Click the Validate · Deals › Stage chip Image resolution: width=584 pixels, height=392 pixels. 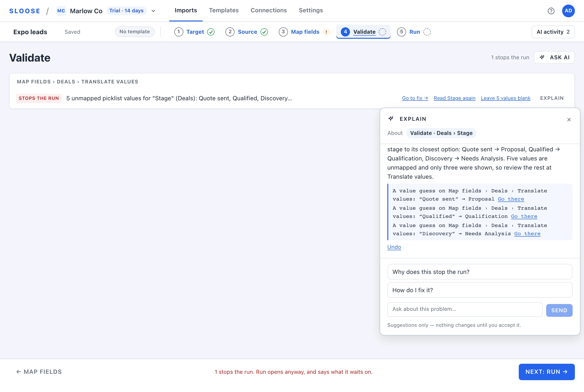[x=441, y=133]
